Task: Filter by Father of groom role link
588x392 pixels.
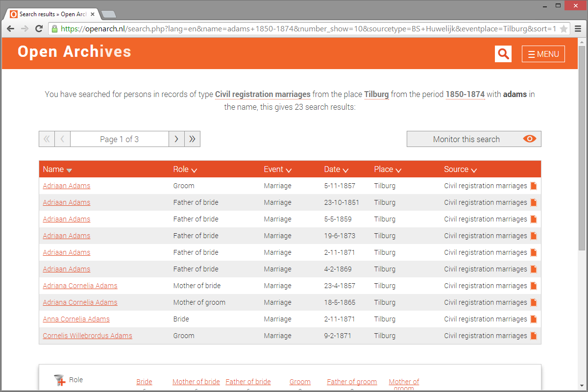Action: point(352,382)
